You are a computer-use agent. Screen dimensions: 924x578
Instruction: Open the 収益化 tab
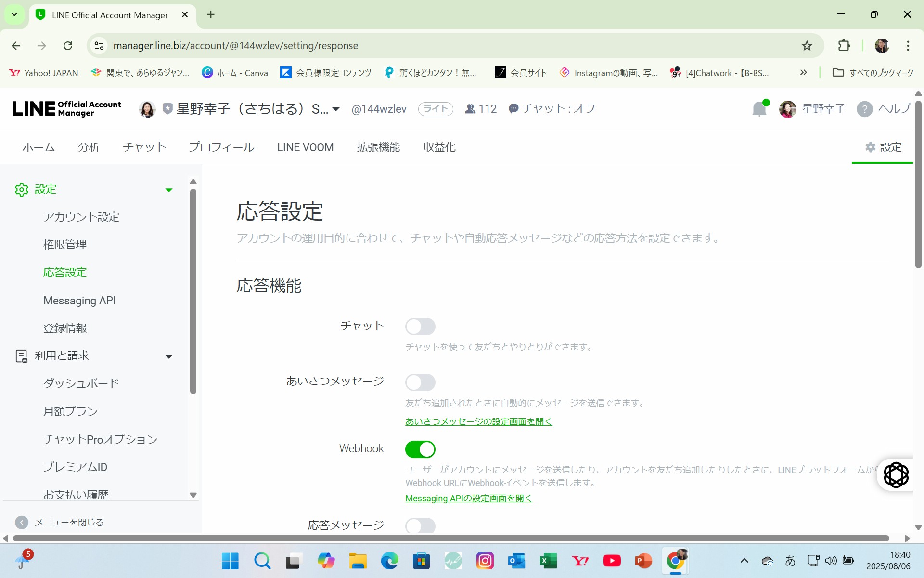pos(439,147)
